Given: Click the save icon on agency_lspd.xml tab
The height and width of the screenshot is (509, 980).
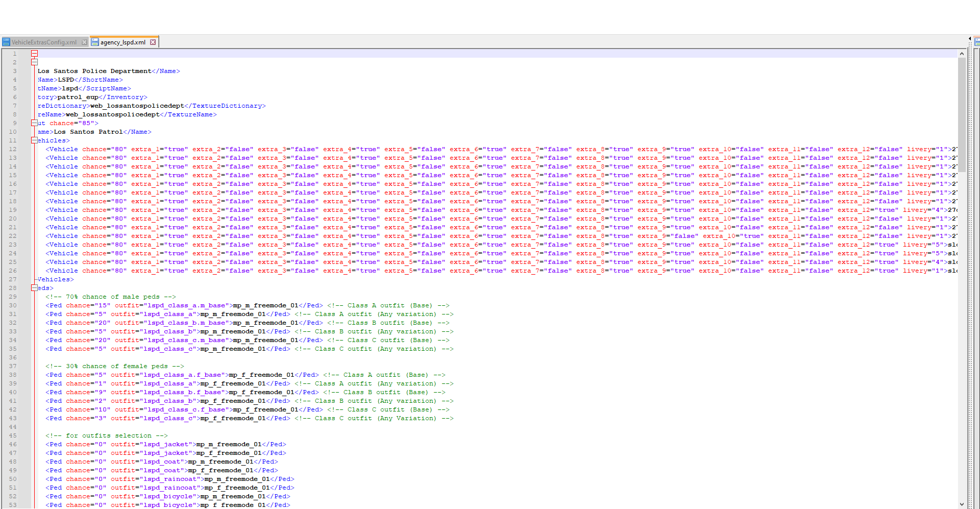Looking at the screenshot, I should (x=95, y=42).
